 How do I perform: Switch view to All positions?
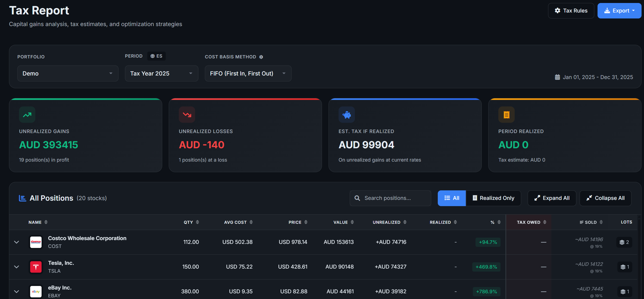click(x=452, y=198)
